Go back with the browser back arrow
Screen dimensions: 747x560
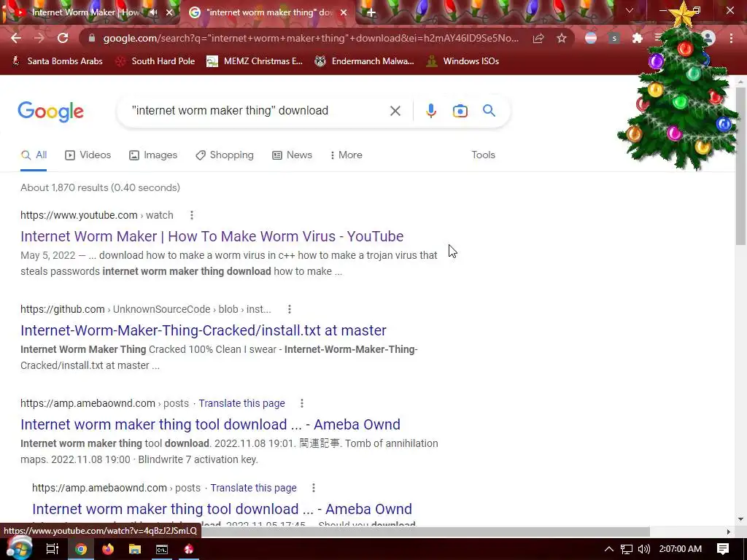tap(16, 38)
